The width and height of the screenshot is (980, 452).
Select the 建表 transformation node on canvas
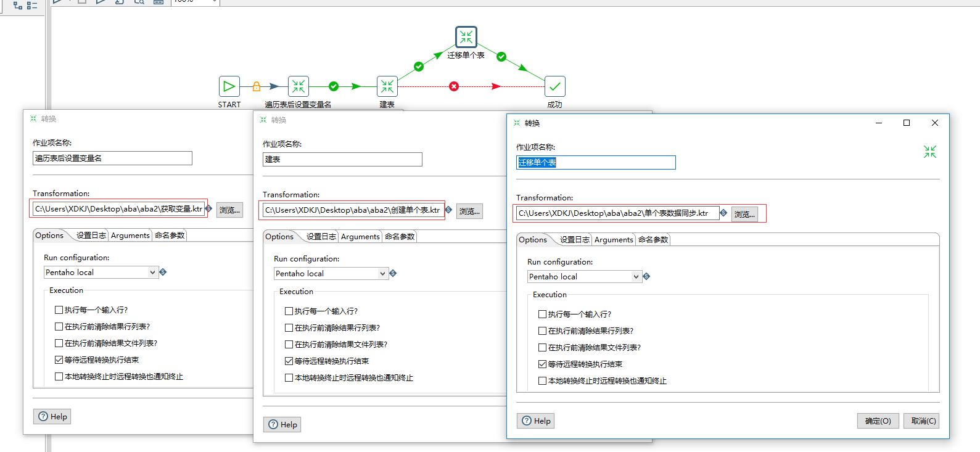387,86
